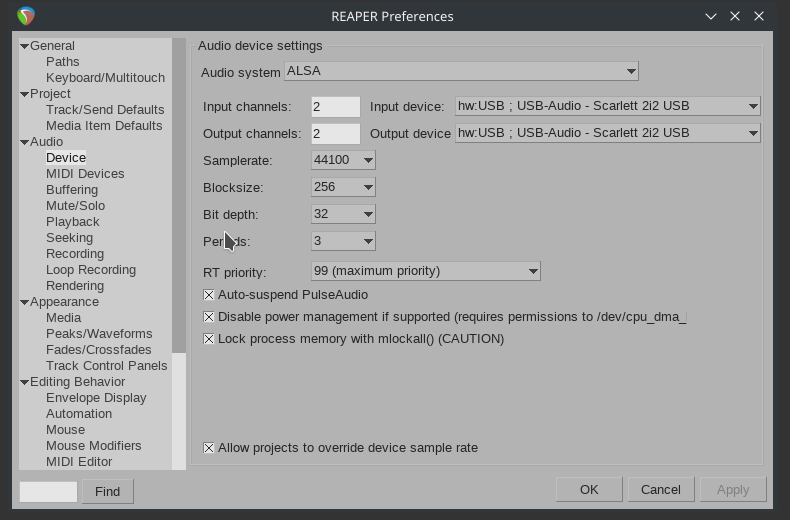The height and width of the screenshot is (520, 790).
Task: Select Keyboard/Multitouch preferences page
Action: 105,78
